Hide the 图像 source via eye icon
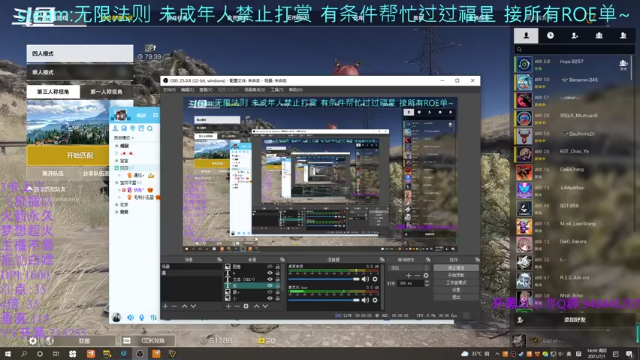Image resolution: width=640 pixels, height=360 pixels. click(x=269, y=267)
